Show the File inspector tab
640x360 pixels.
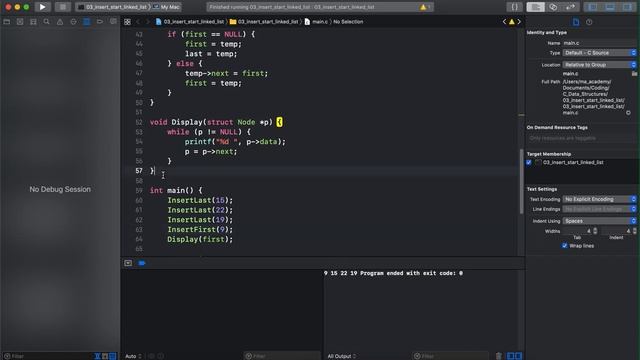point(576,22)
